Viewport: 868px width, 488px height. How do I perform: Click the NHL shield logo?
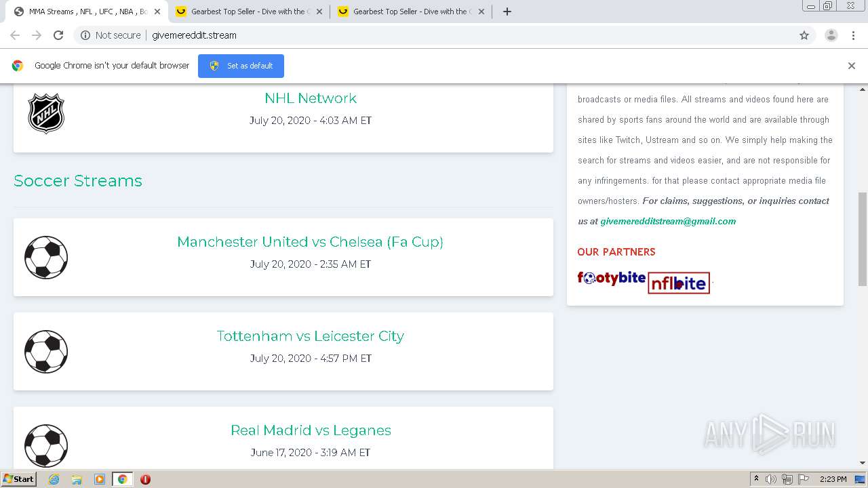click(x=46, y=113)
